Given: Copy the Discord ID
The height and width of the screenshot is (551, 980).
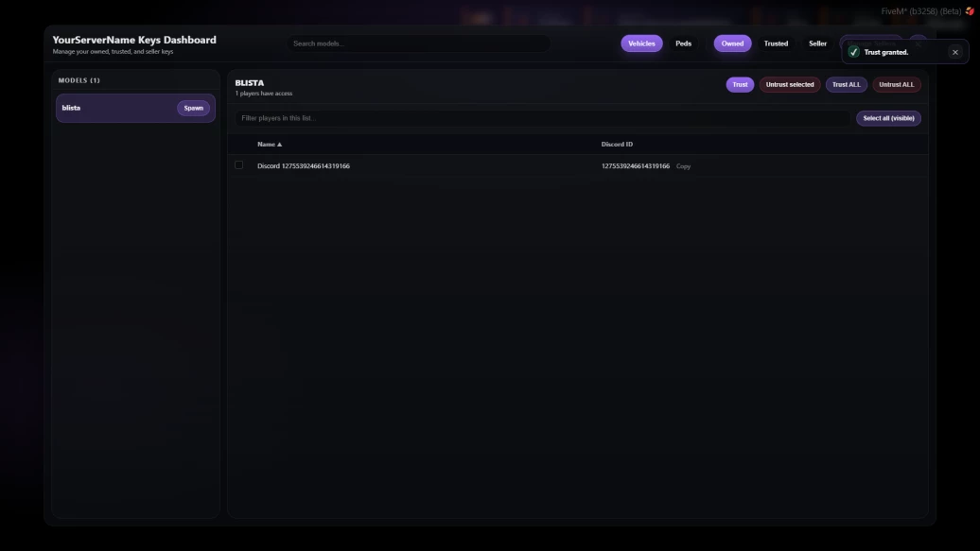Looking at the screenshot, I should pyautogui.click(x=683, y=166).
